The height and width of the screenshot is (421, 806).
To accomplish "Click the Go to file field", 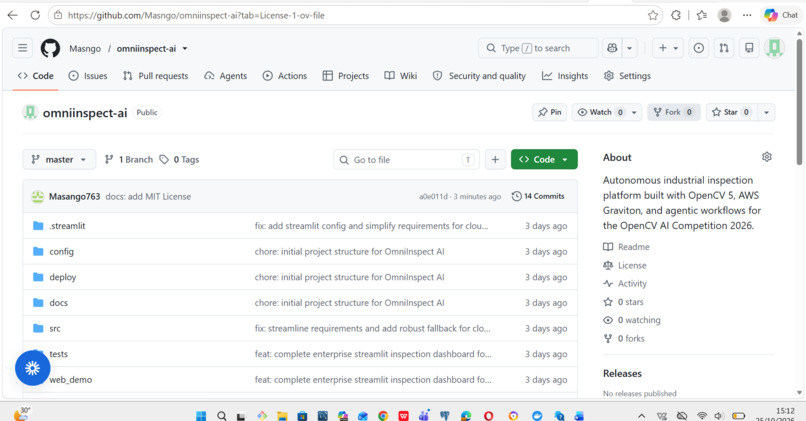I will tap(406, 159).
